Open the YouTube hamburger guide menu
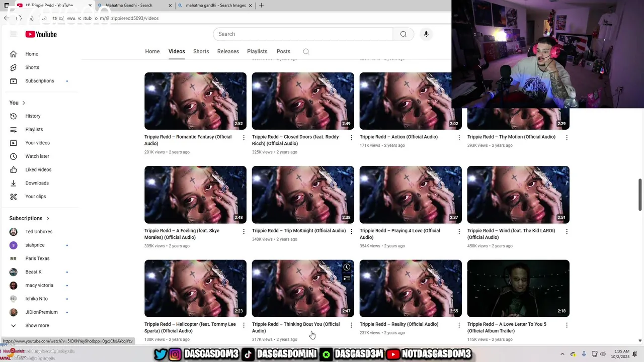Image resolution: width=644 pixels, height=362 pixels. (x=14, y=34)
